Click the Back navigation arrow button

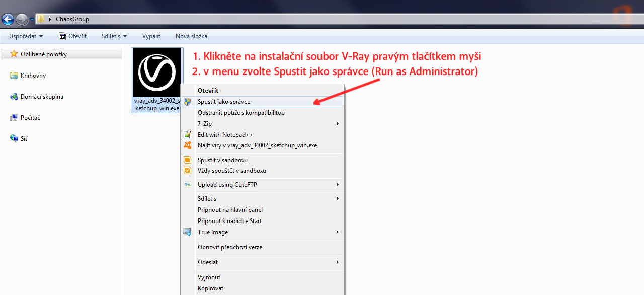click(8, 20)
